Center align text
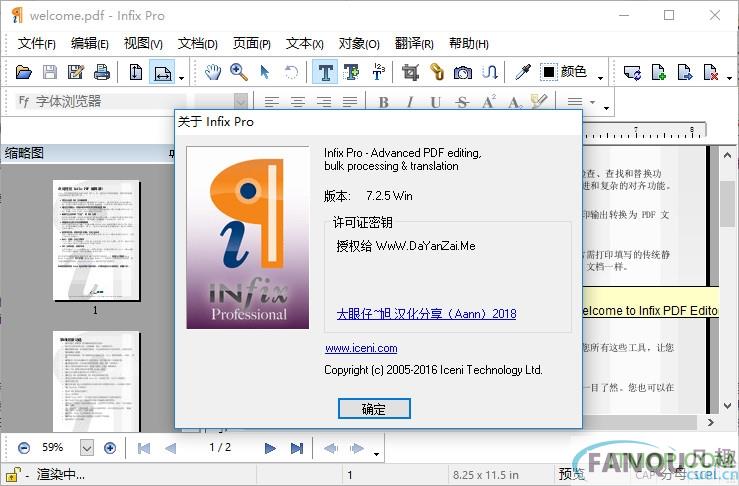Screen dimensions: 739x486 click(x=297, y=101)
